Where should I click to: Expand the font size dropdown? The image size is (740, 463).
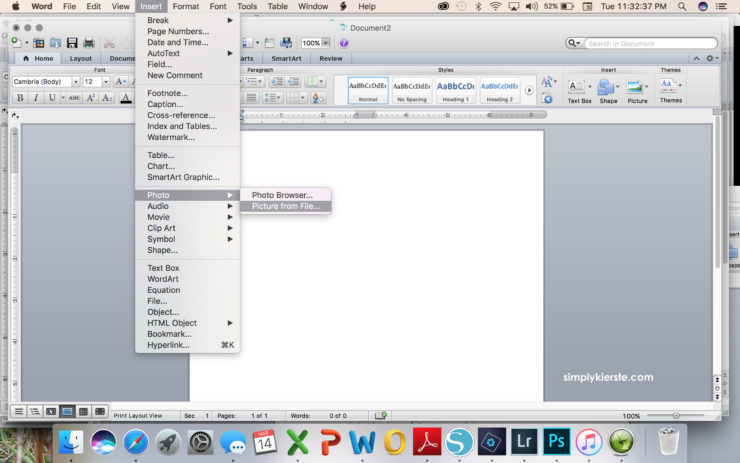click(105, 81)
